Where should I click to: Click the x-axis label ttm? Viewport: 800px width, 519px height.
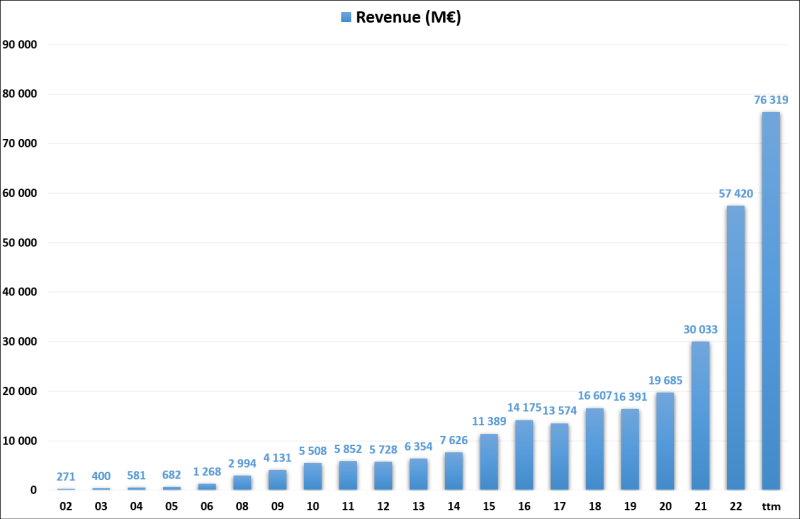point(771,506)
